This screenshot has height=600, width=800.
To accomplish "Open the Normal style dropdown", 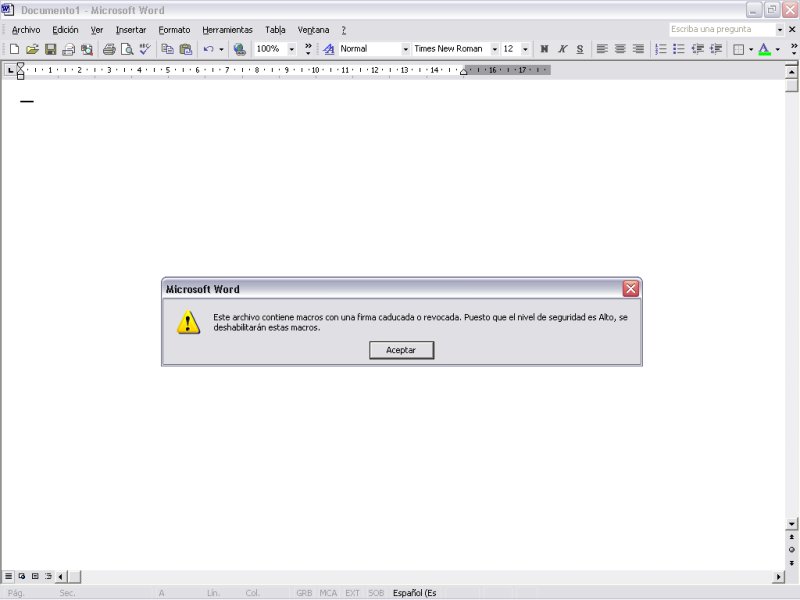I will tap(406, 49).
